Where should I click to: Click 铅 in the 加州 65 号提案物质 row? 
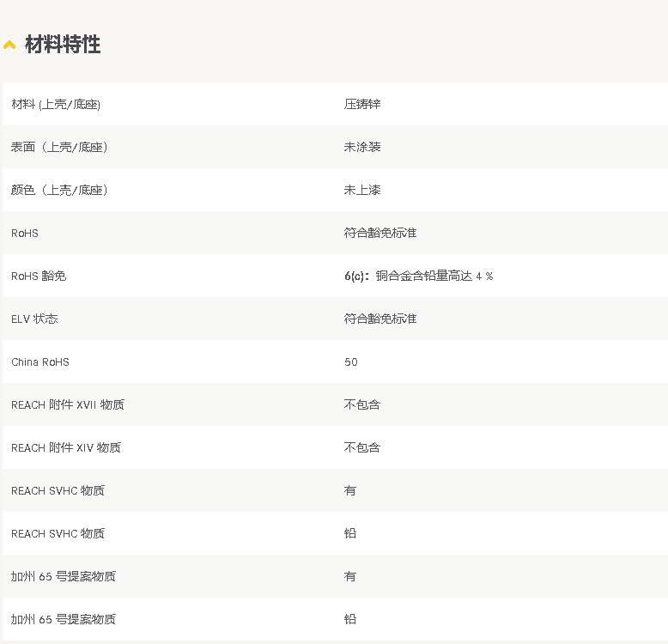point(350,619)
